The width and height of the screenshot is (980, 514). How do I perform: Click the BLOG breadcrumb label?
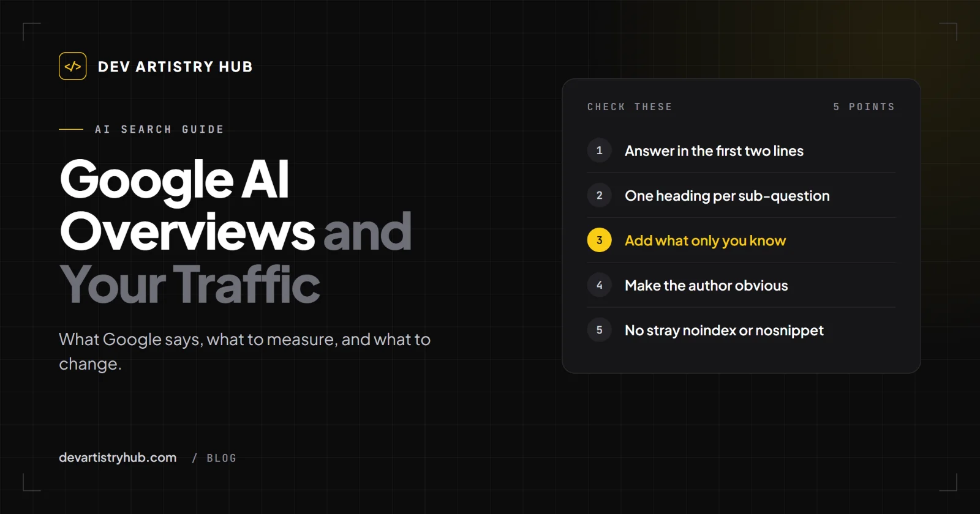click(221, 458)
